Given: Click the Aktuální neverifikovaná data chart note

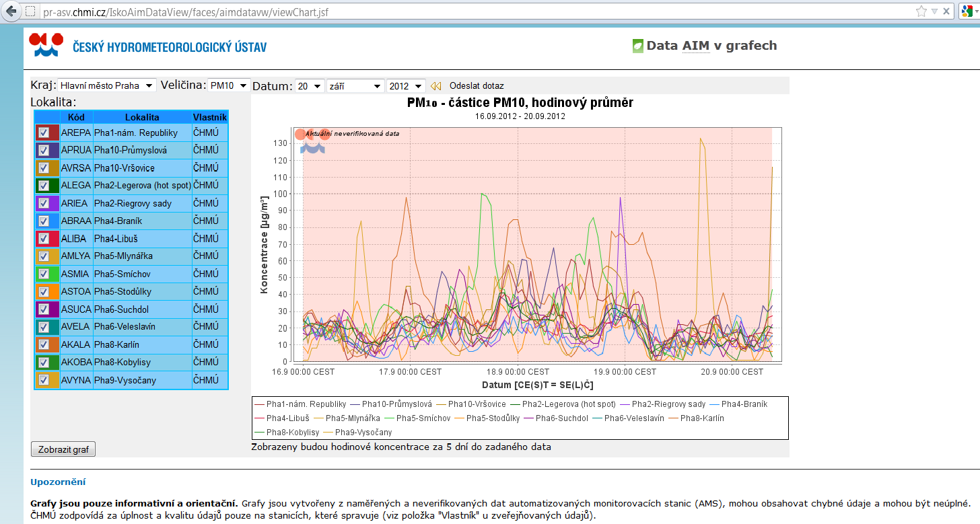Looking at the screenshot, I should (x=352, y=133).
